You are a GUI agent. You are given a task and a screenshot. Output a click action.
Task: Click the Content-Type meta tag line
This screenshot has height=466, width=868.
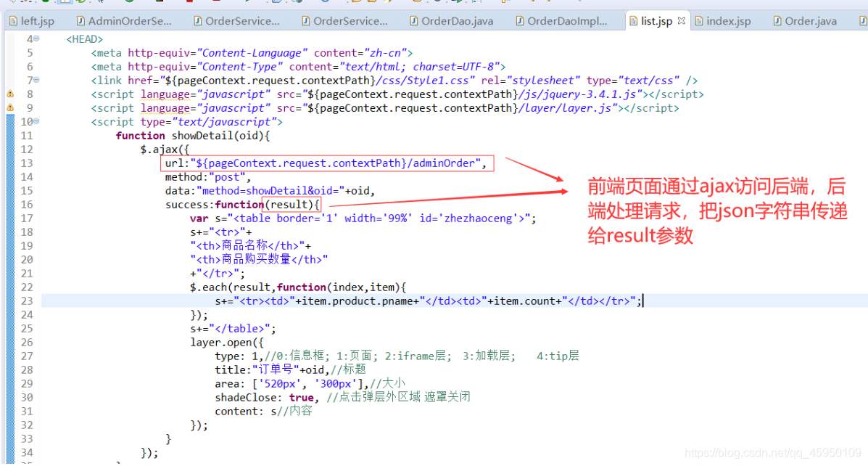pos(298,67)
